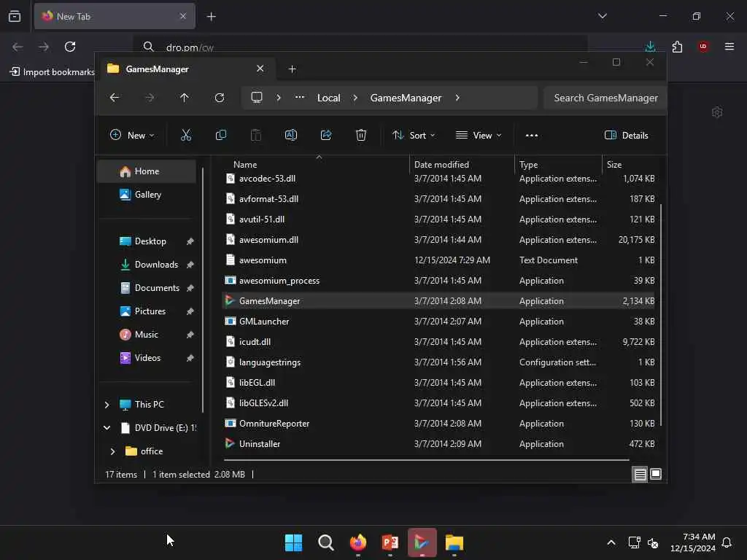
Task: Click the browser downloads arrow icon
Action: point(650,46)
